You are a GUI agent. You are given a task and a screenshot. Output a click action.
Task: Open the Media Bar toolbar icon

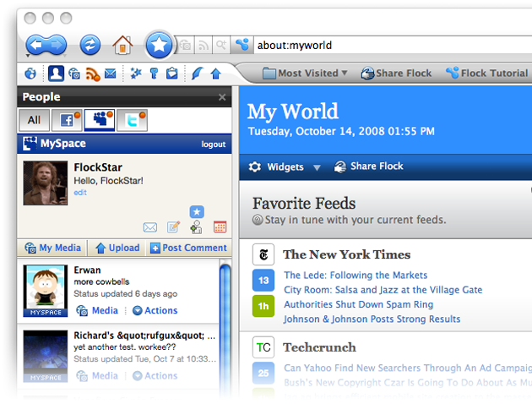(74, 74)
